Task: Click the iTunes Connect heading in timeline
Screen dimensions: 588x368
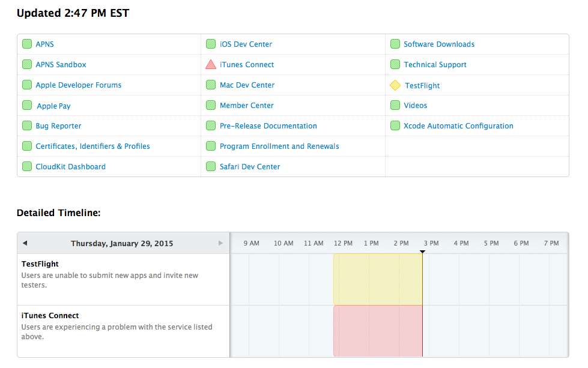Action: coord(50,316)
